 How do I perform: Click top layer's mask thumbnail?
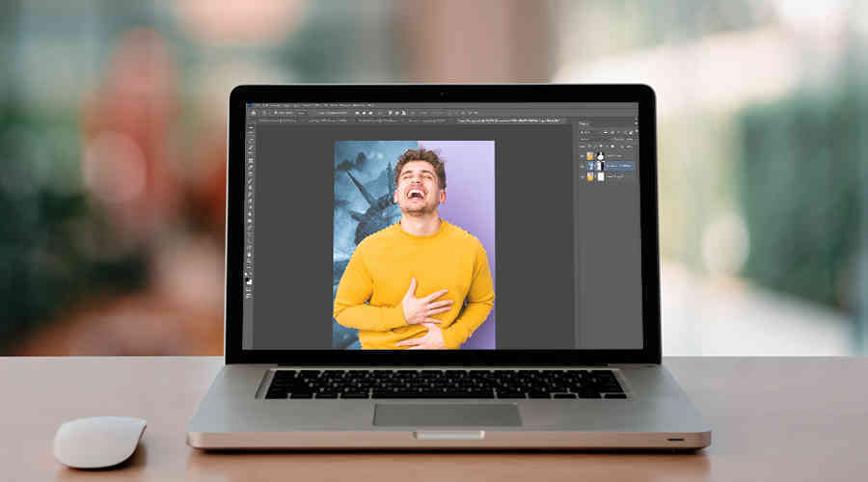click(x=600, y=154)
